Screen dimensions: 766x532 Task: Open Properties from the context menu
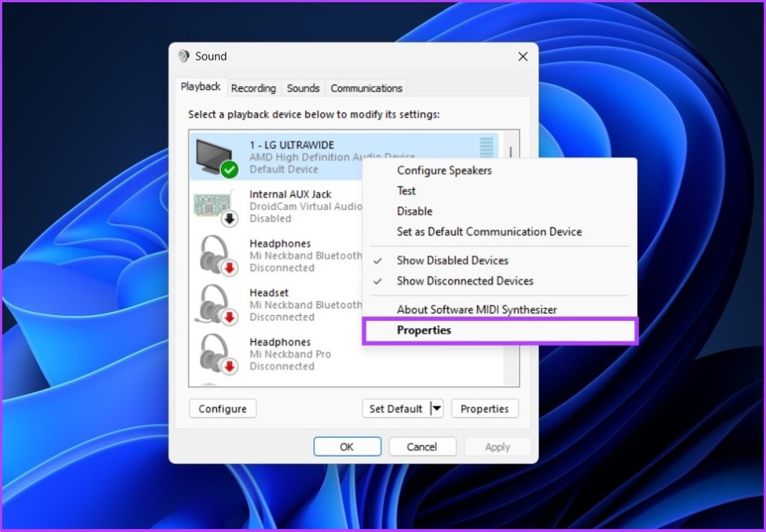pyautogui.click(x=423, y=330)
